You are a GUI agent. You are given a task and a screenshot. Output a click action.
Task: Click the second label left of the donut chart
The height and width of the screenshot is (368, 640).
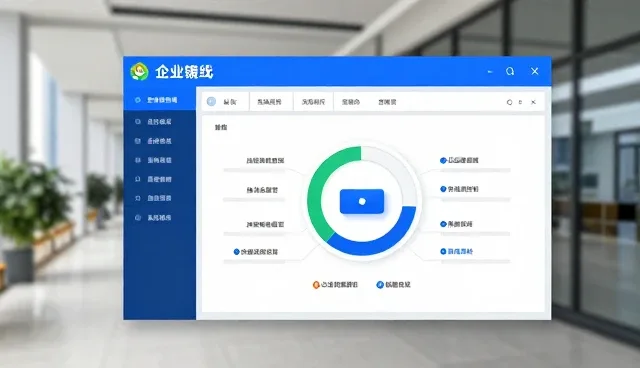262,190
